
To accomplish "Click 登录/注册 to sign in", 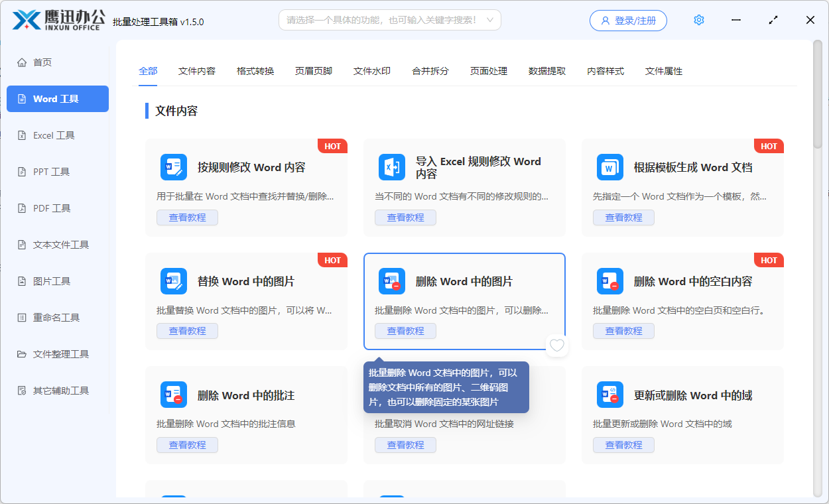I will pos(627,20).
